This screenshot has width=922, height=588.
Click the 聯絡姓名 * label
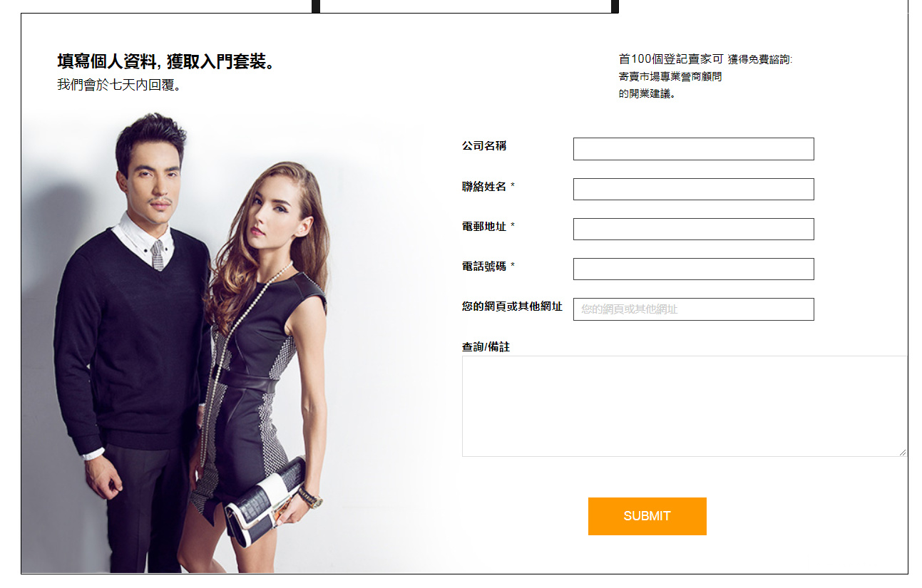click(488, 187)
